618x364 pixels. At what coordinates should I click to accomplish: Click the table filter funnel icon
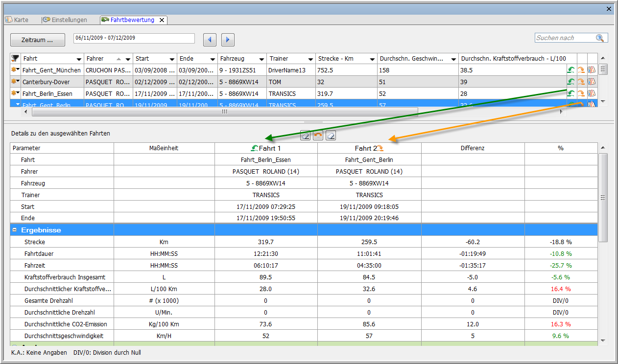15,58
